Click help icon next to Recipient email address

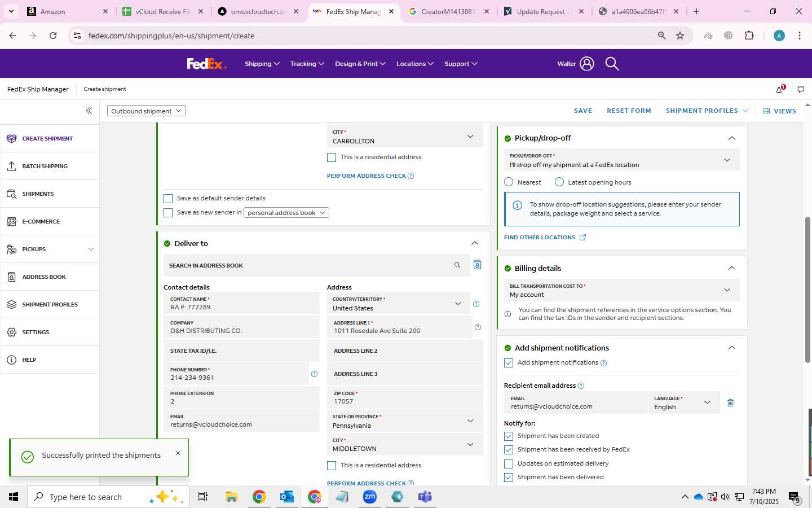click(581, 386)
